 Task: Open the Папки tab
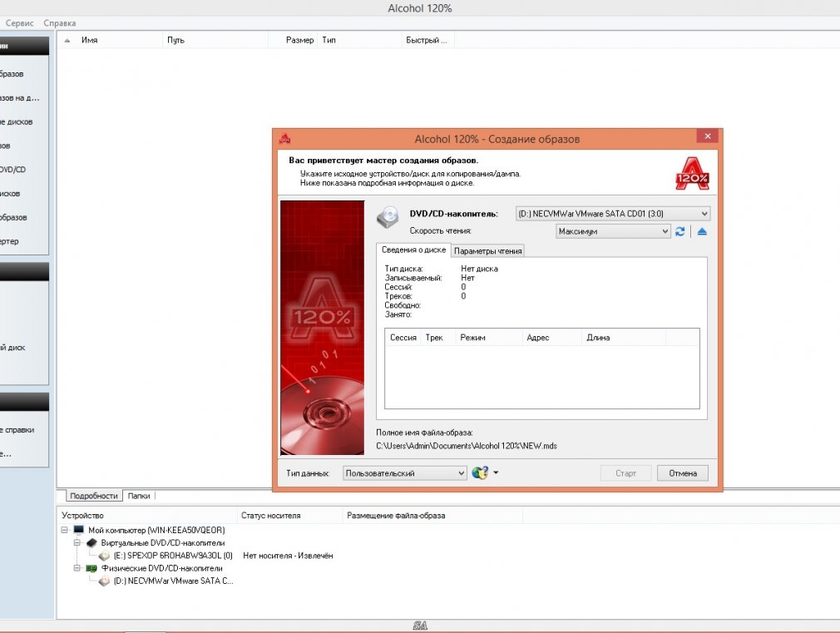coord(139,496)
